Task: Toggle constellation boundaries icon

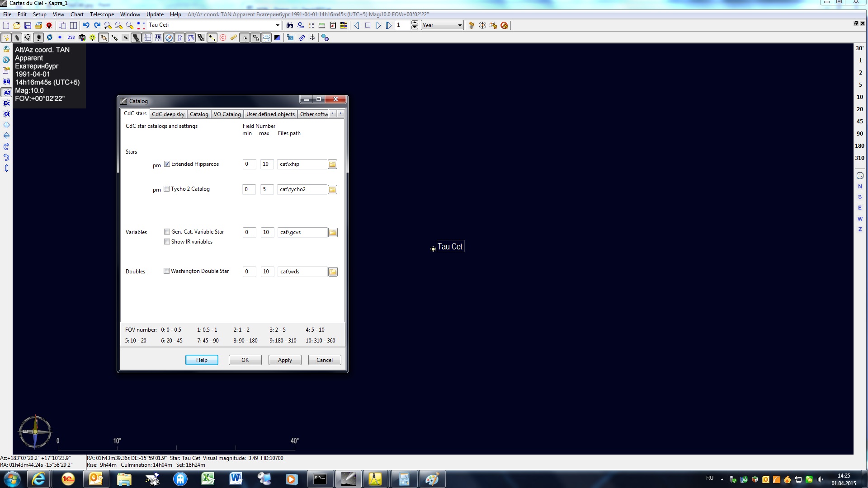Action: pyautogui.click(x=191, y=38)
